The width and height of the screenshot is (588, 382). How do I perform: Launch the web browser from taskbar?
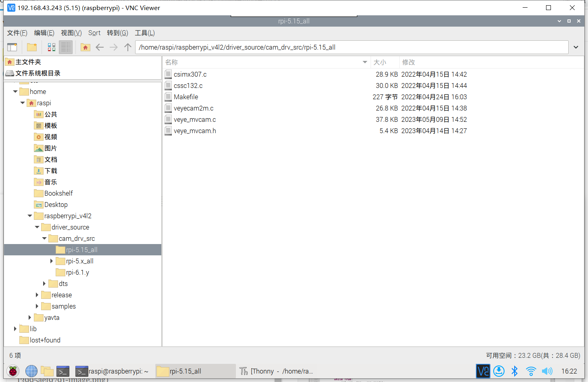pos(31,371)
